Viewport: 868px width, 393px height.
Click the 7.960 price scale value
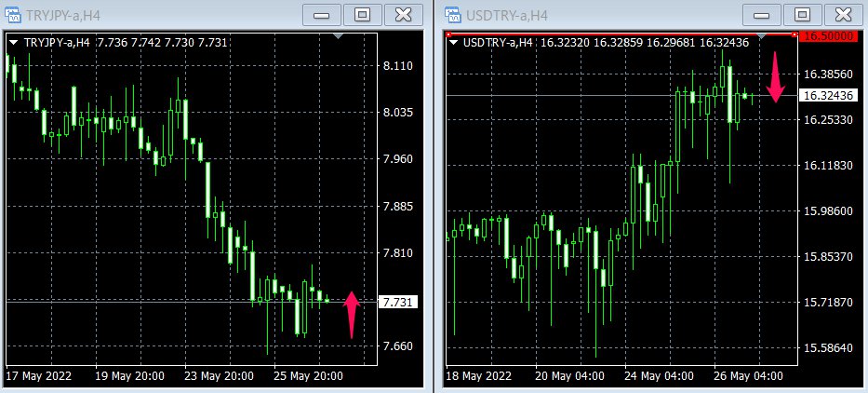pyautogui.click(x=398, y=159)
